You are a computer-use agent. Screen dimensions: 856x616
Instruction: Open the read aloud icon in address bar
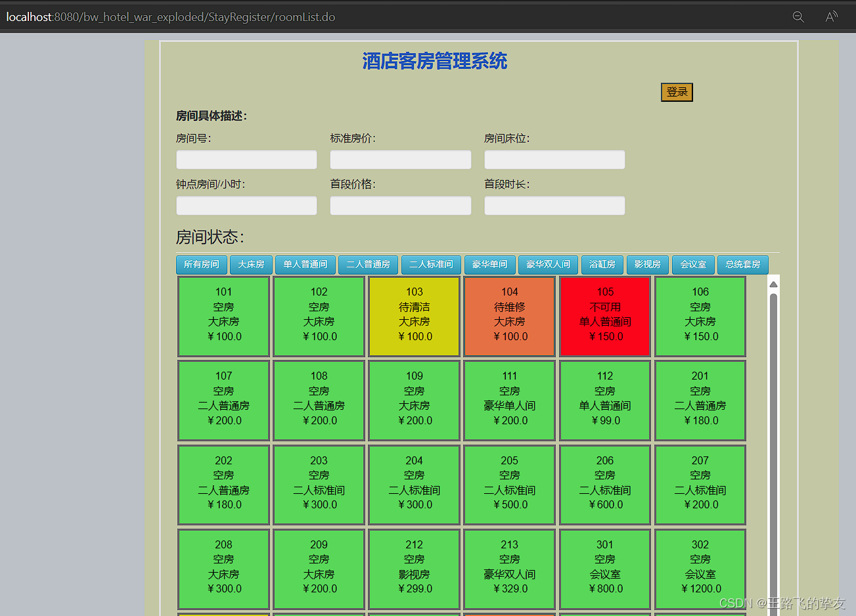click(x=832, y=17)
